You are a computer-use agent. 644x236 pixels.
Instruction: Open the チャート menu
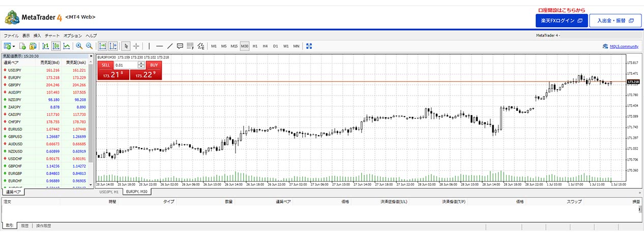[x=52, y=36]
